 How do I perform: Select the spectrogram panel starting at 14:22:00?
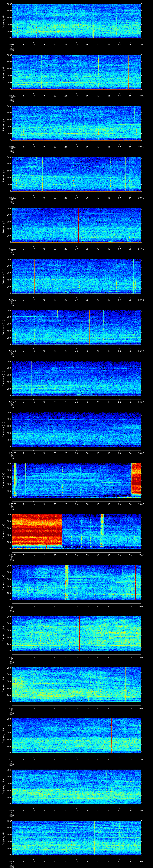point(77,327)
